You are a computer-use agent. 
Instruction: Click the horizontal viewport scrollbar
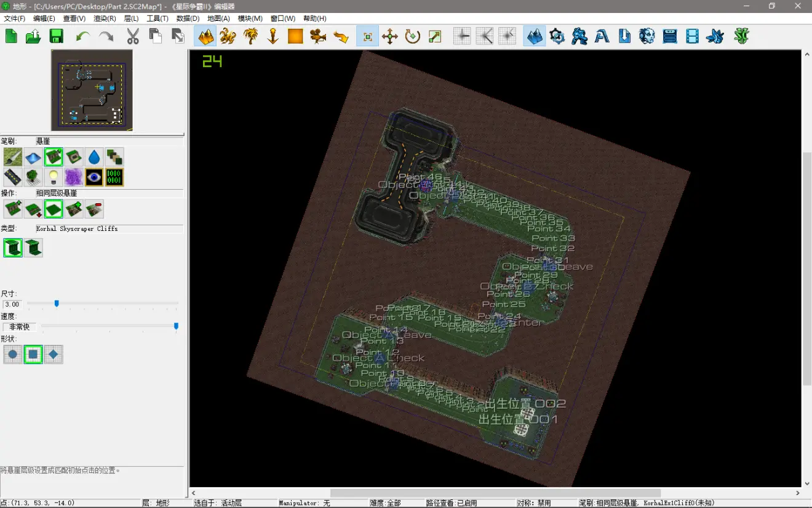(x=495, y=493)
